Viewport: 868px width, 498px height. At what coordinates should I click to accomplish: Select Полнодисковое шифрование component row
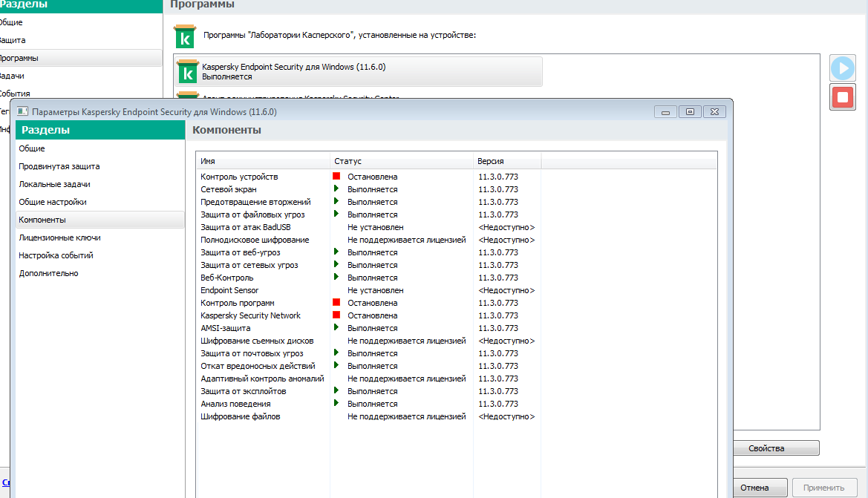[456, 240]
